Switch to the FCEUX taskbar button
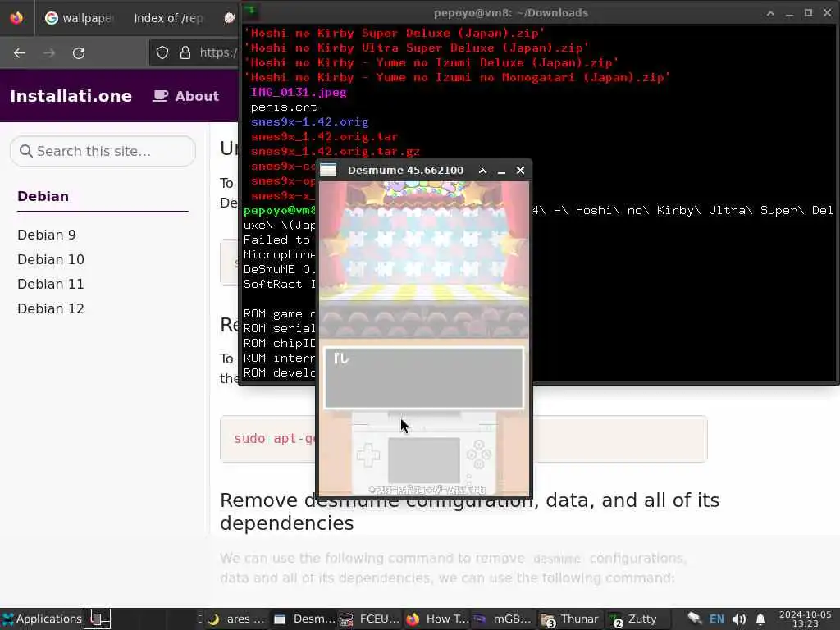This screenshot has height=630, width=840. pyautogui.click(x=370, y=619)
